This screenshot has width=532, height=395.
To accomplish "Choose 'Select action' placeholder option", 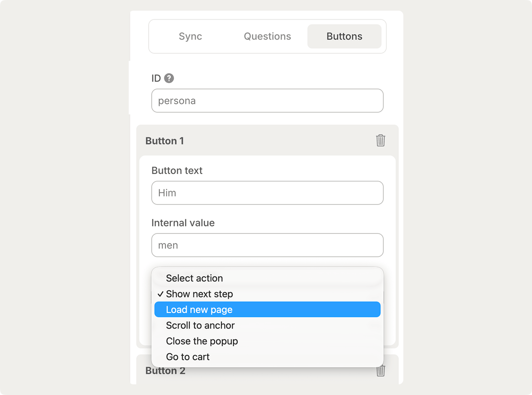I will tap(194, 278).
